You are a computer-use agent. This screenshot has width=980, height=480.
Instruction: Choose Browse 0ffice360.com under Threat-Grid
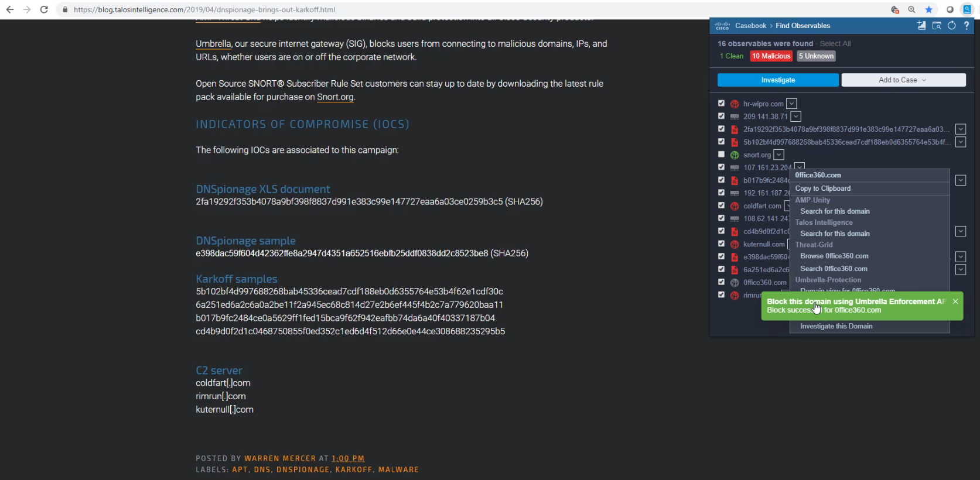pos(834,256)
